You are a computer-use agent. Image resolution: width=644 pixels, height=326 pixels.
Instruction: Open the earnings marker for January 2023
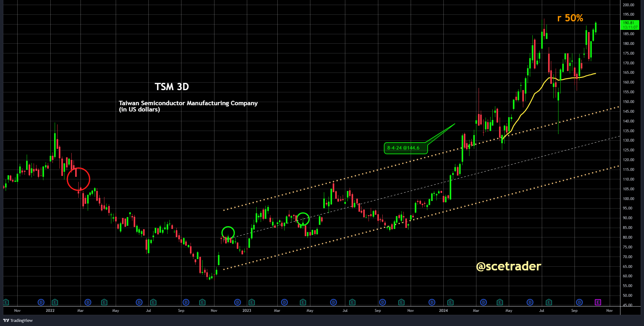(x=252, y=302)
